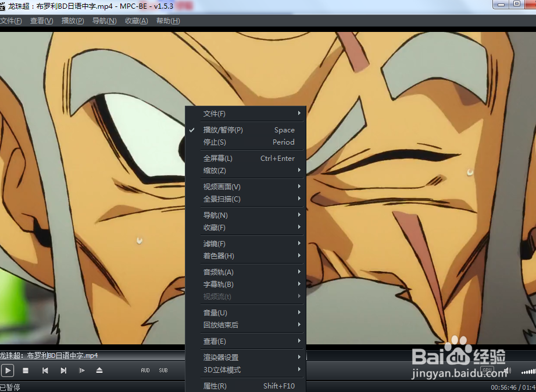The image size is (536, 392).
Task: Open the 查看(V) menu in the menu bar
Action: (42, 21)
